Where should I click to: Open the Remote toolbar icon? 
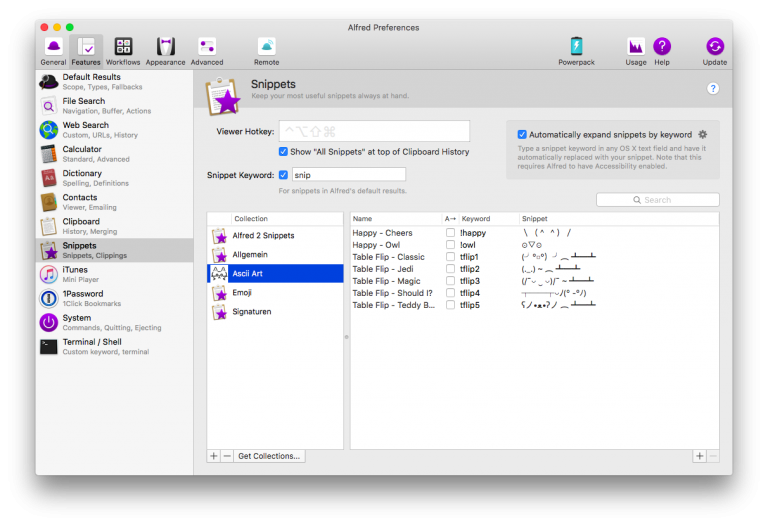point(267,50)
